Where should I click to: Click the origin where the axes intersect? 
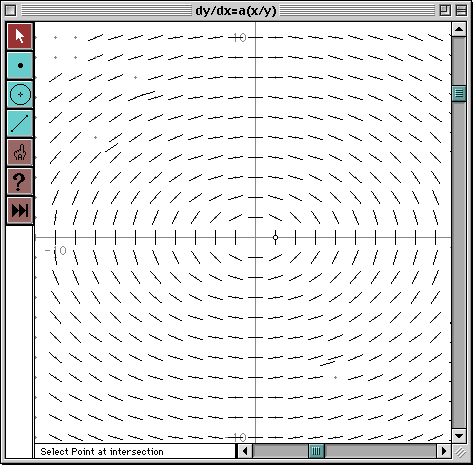tap(256, 238)
